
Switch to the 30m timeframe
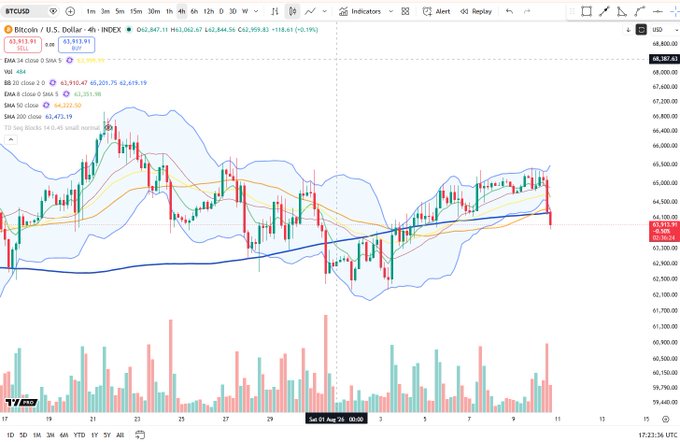pyautogui.click(x=154, y=11)
